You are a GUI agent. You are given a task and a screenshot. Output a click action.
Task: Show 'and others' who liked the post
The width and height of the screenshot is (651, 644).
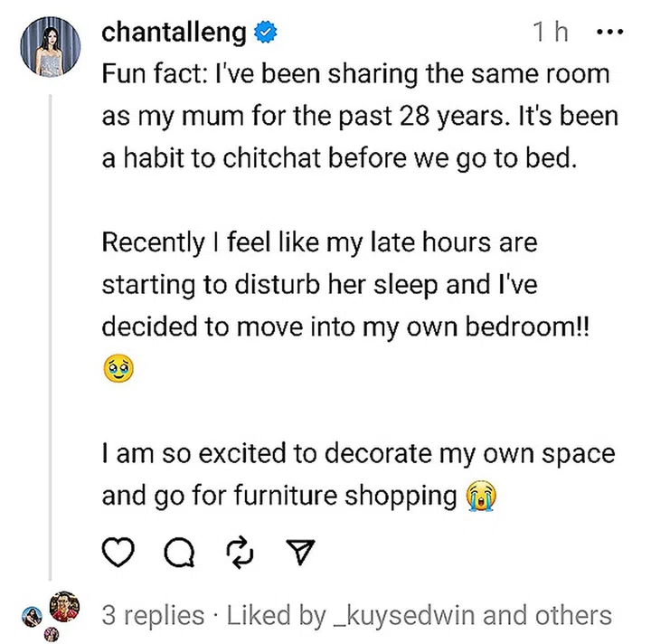pyautogui.click(x=549, y=616)
